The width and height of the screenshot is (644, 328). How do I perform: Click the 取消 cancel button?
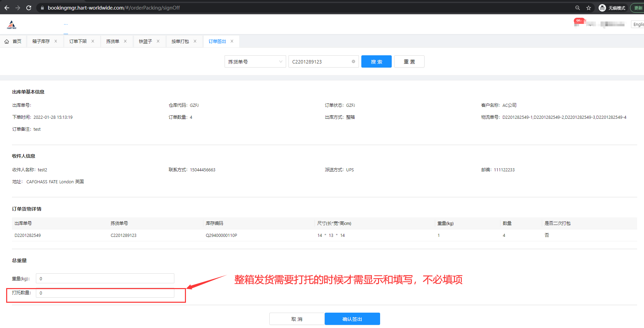click(x=297, y=319)
